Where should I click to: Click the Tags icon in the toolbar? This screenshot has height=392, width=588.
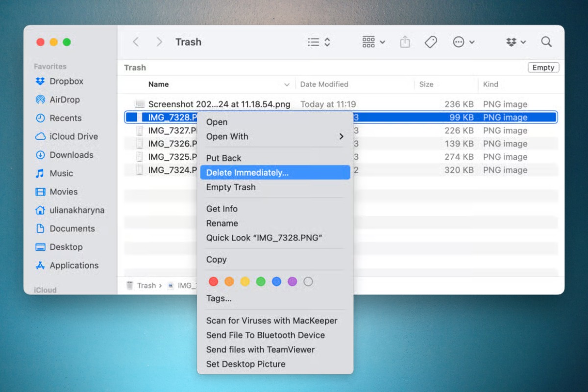[x=431, y=42]
